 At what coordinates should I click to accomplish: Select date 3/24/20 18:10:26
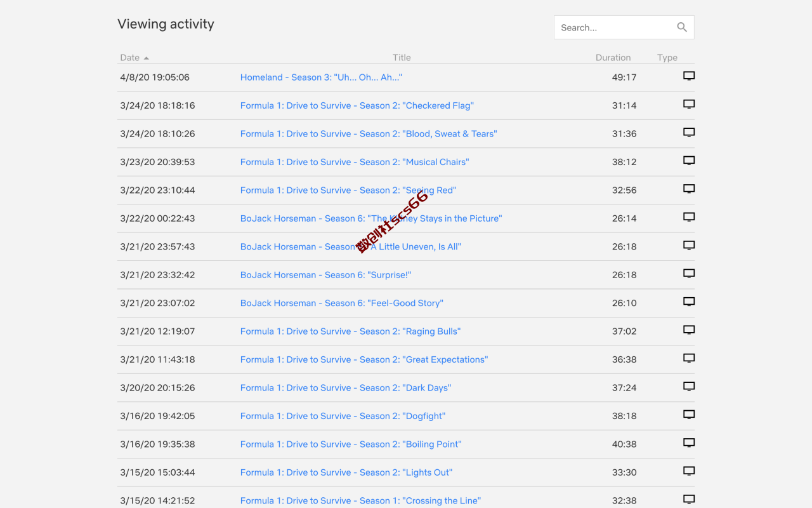(x=157, y=134)
